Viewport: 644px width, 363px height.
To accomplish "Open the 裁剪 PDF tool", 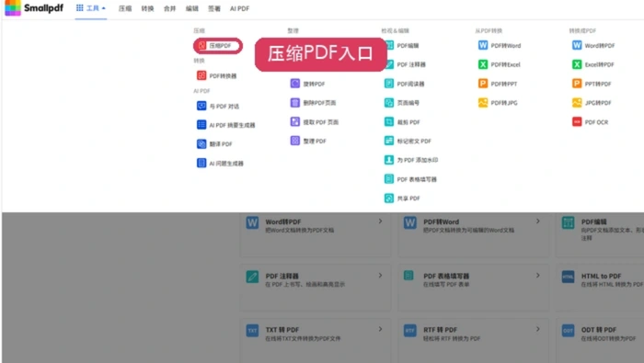I will coord(402,122).
